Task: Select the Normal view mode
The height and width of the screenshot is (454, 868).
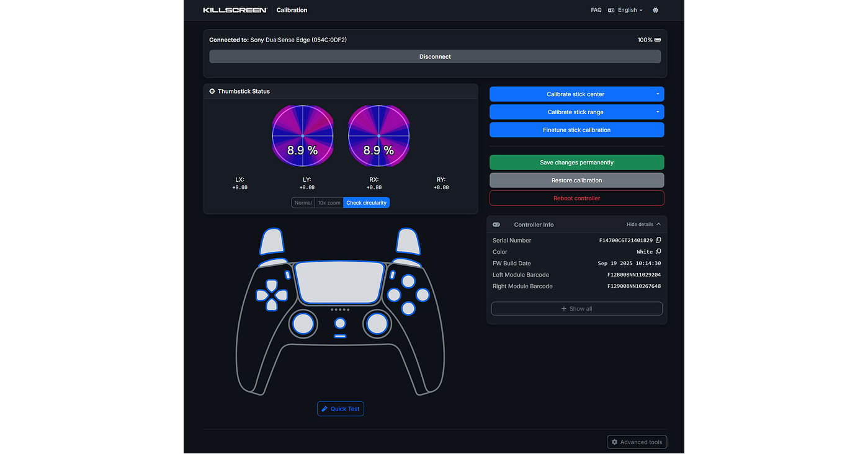Action: coord(303,203)
